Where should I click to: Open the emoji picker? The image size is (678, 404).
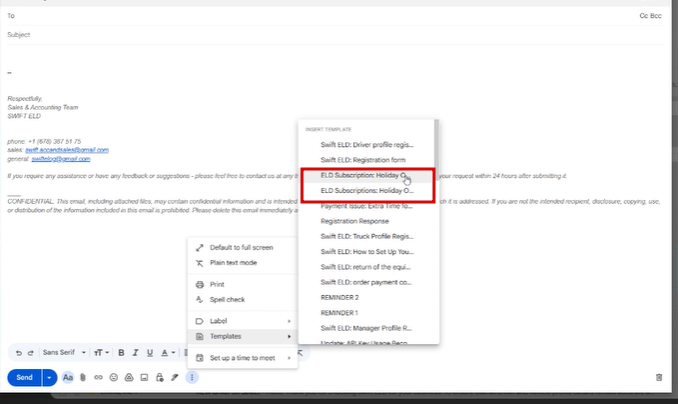(x=114, y=378)
